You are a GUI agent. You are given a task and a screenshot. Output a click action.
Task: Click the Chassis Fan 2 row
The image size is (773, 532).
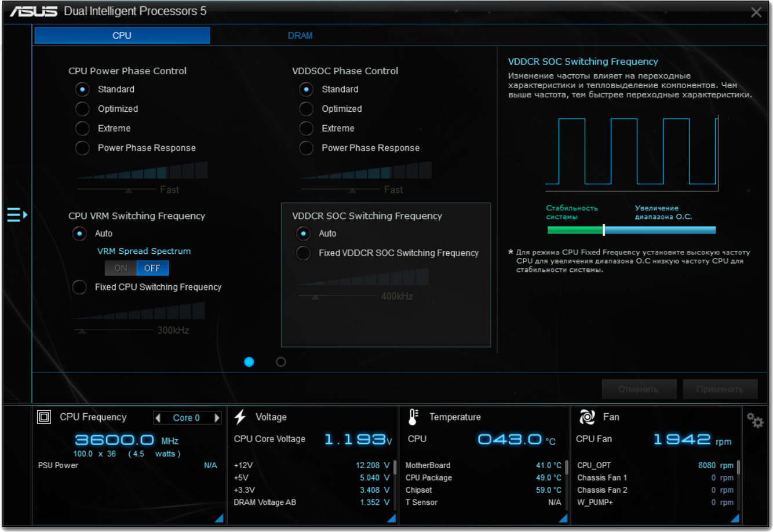tap(655, 490)
